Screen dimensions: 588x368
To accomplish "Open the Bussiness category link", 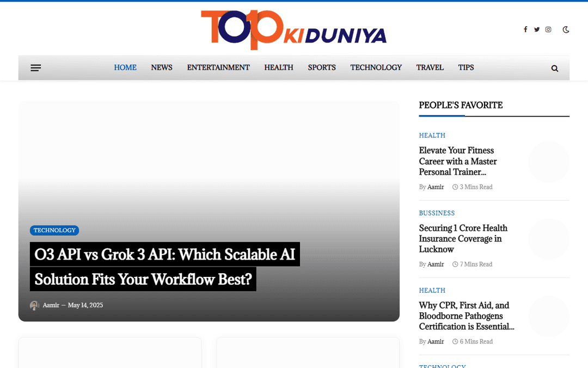I will pyautogui.click(x=437, y=213).
